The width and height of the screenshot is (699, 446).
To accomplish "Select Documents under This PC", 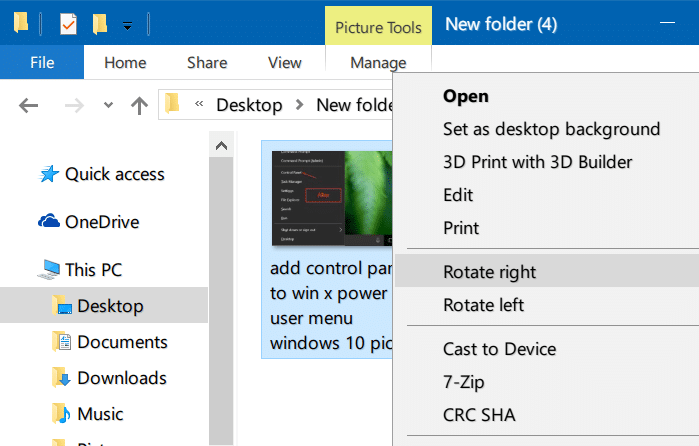I will (122, 342).
